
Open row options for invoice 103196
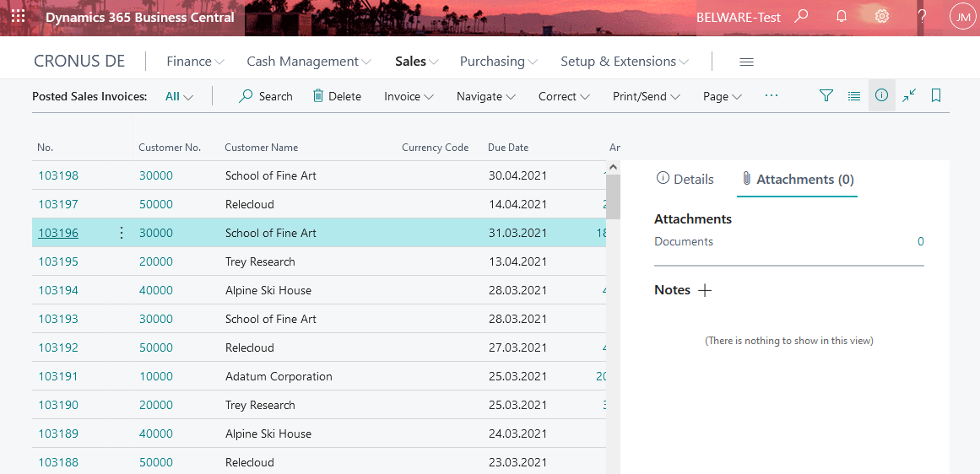(x=122, y=233)
